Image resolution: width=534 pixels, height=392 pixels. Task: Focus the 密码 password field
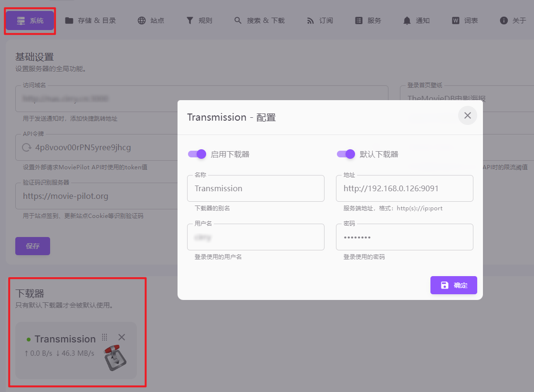(404, 237)
